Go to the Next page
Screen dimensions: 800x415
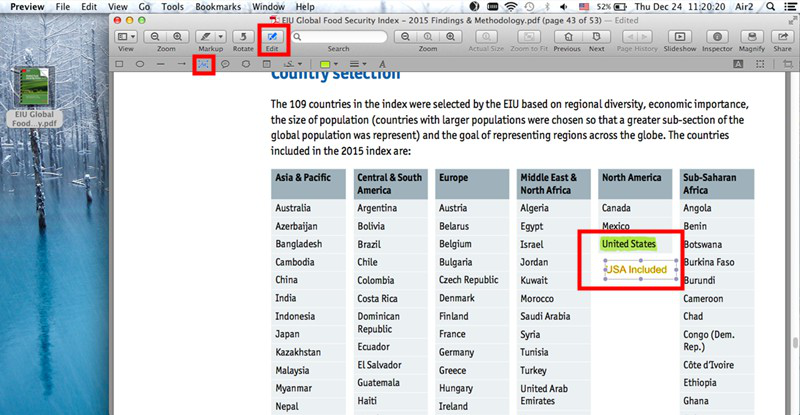pyautogui.click(x=596, y=36)
